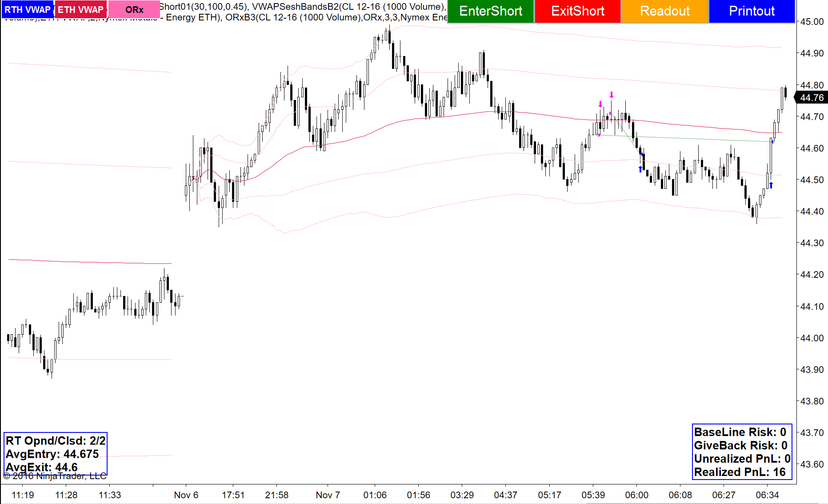The width and height of the screenshot is (828, 504).
Task: Open the Readout button
Action: (665, 11)
